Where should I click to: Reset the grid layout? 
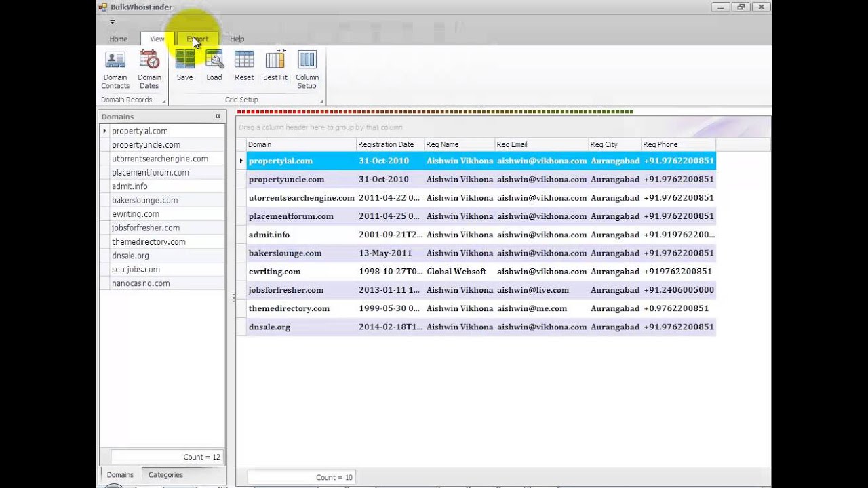[x=244, y=66]
